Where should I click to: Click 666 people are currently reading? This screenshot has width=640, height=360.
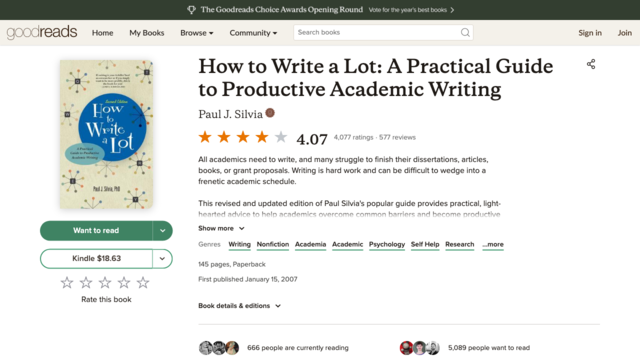298,348
